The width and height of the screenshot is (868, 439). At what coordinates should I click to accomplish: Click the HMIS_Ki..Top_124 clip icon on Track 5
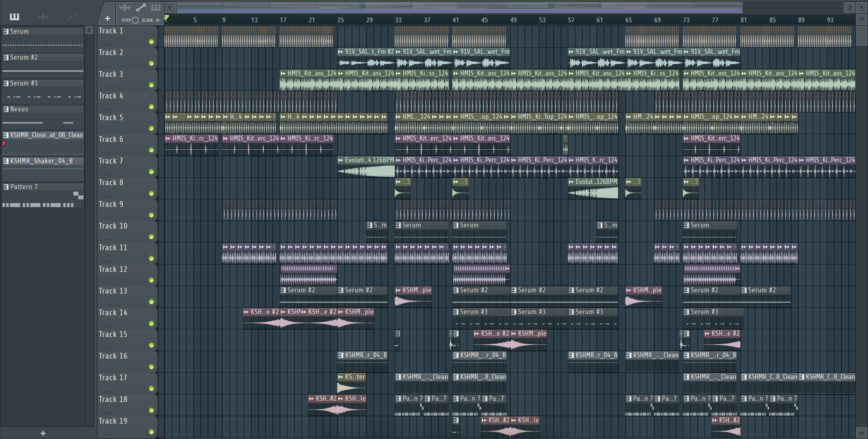coord(514,117)
